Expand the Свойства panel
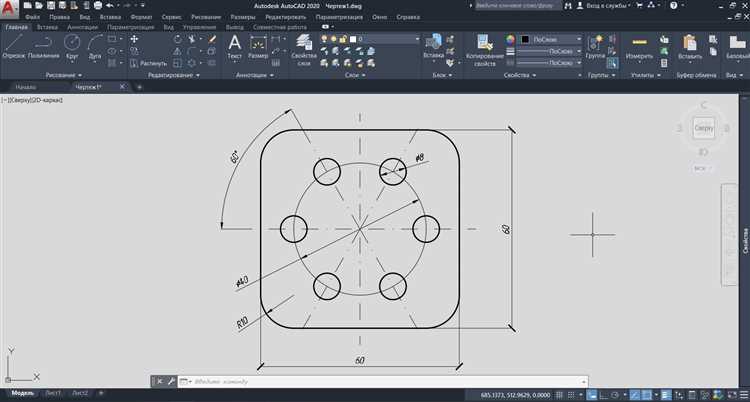Screen dimensions: 750x402 point(519,75)
